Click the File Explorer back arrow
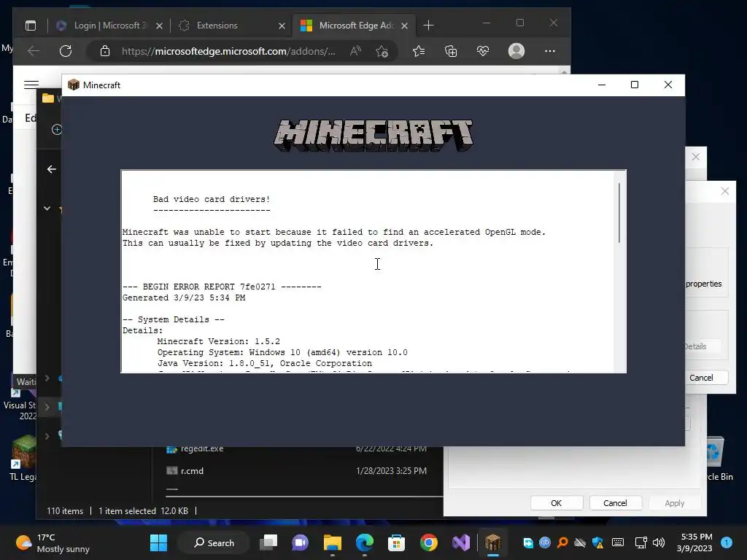The width and height of the screenshot is (747, 560). coord(52,169)
